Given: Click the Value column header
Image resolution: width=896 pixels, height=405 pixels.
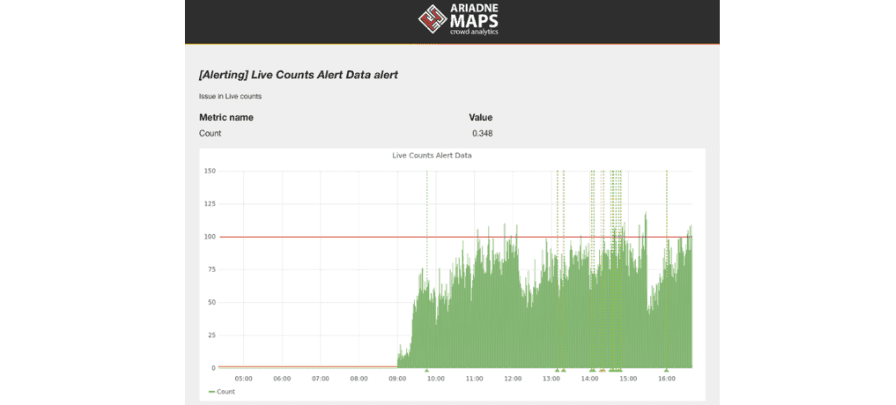Looking at the screenshot, I should click(481, 118).
